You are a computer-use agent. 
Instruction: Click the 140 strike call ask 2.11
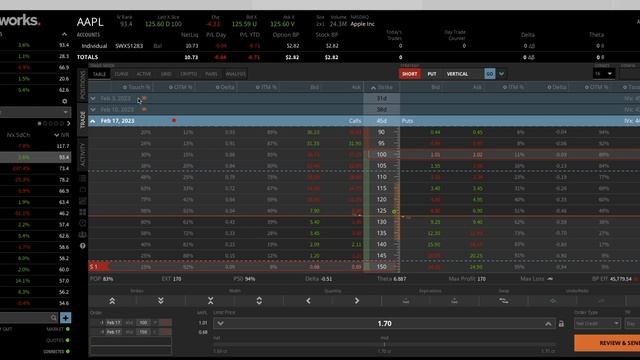point(356,244)
